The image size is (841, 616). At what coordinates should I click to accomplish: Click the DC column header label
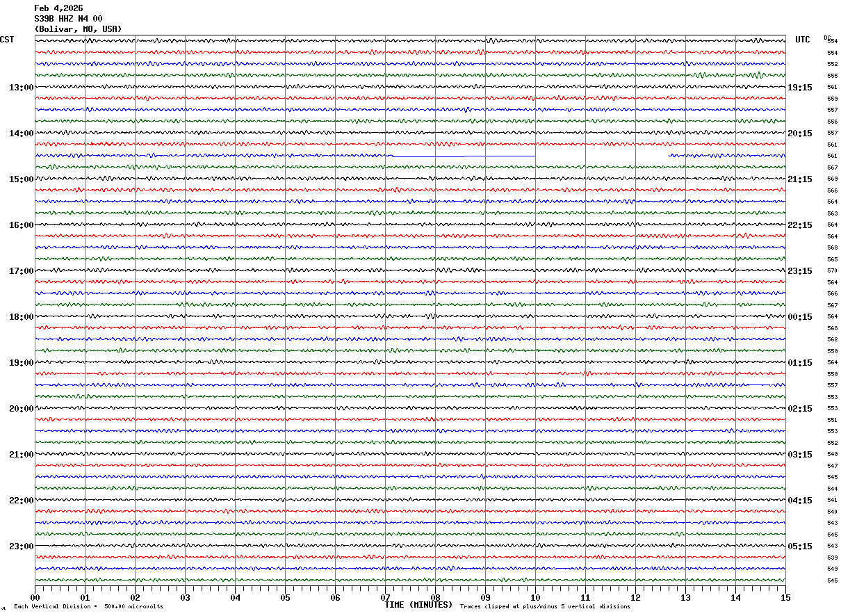point(827,38)
